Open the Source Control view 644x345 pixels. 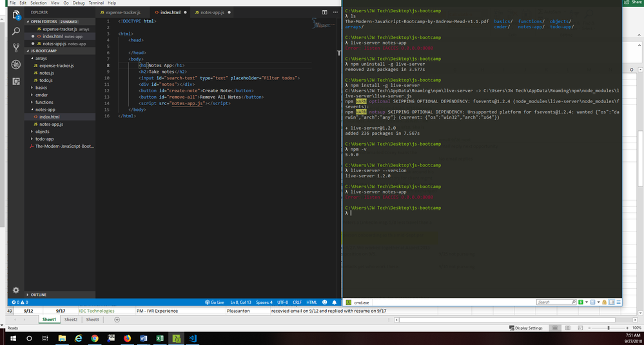pos(16,47)
